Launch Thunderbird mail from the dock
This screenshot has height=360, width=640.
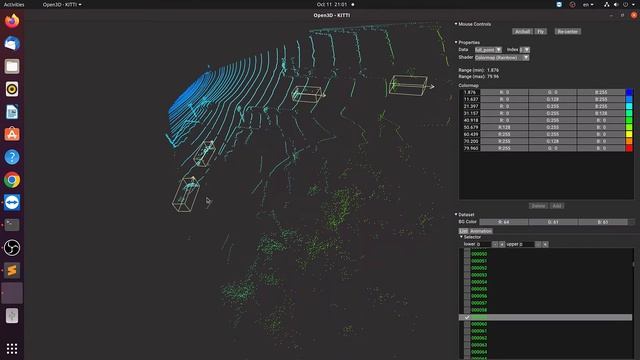point(12,43)
